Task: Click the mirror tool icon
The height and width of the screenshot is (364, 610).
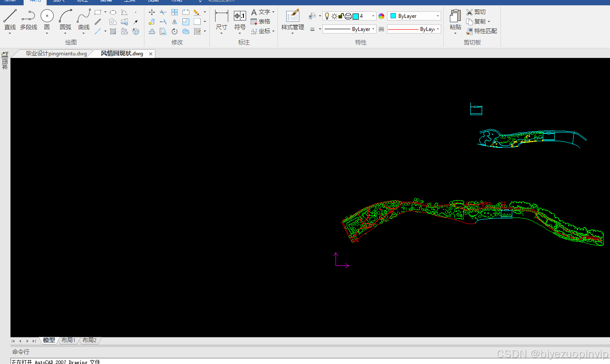Action: (175, 22)
